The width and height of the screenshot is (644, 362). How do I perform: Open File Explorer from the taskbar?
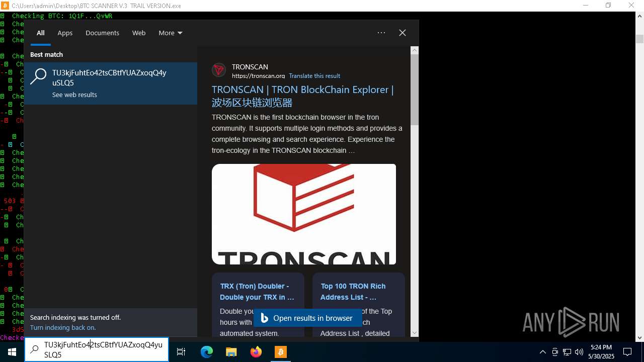tap(231, 352)
